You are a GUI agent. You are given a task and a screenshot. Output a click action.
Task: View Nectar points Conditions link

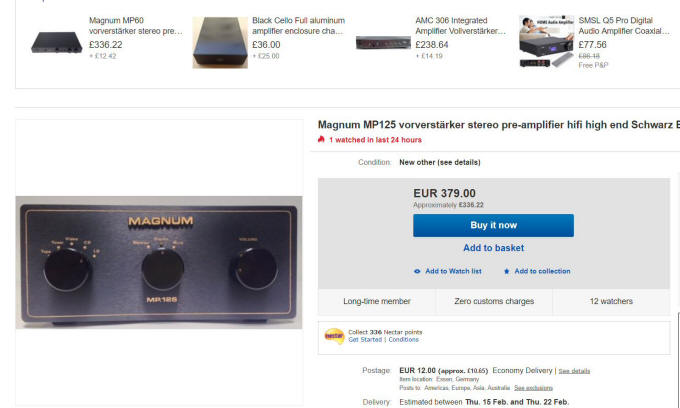404,340
